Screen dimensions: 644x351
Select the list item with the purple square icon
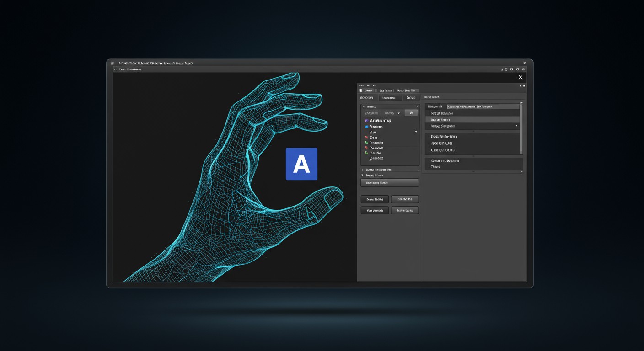coord(378,121)
